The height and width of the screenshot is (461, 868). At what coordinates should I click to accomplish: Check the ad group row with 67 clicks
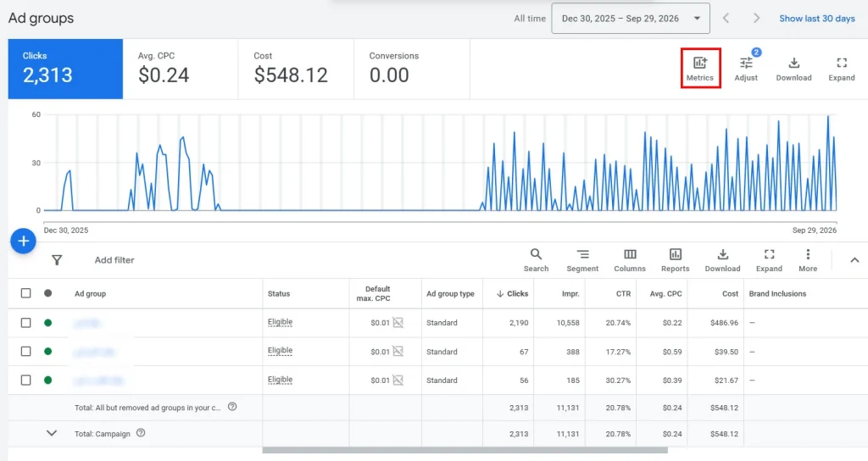tap(25, 351)
